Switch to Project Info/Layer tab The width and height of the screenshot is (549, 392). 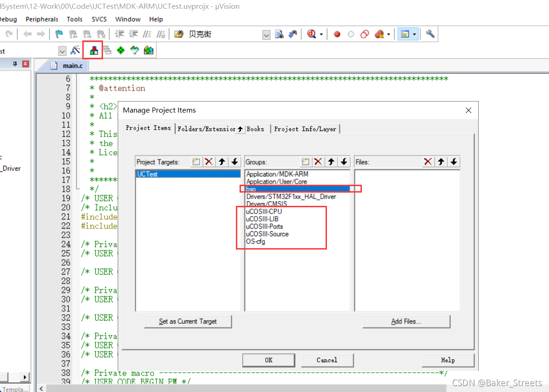pos(305,129)
